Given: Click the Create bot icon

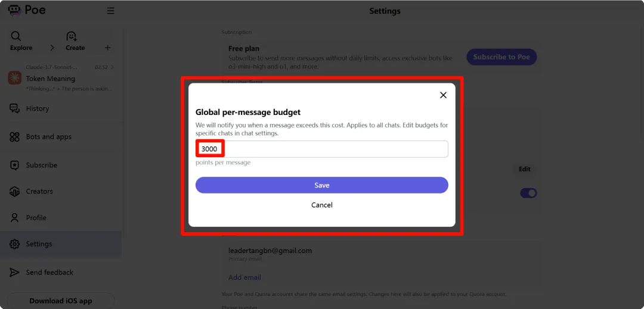Looking at the screenshot, I should 72,36.
